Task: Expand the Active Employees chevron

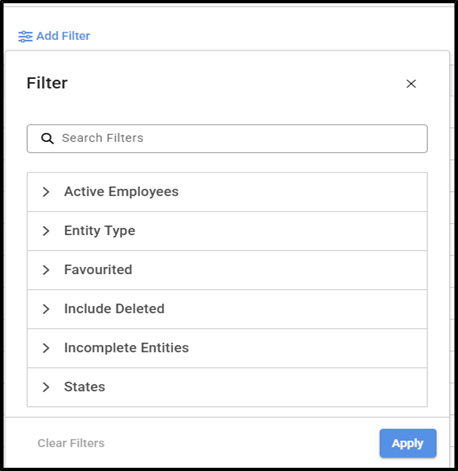Action: (x=46, y=192)
